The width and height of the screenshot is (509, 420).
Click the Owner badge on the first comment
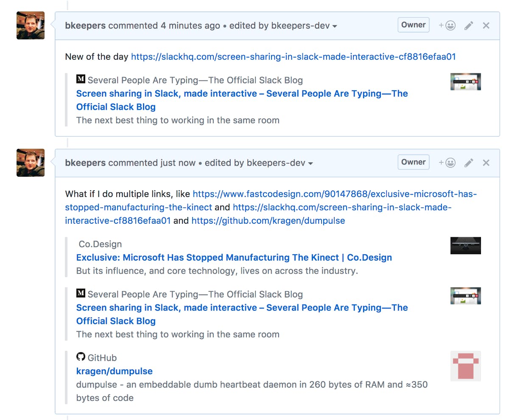(413, 25)
